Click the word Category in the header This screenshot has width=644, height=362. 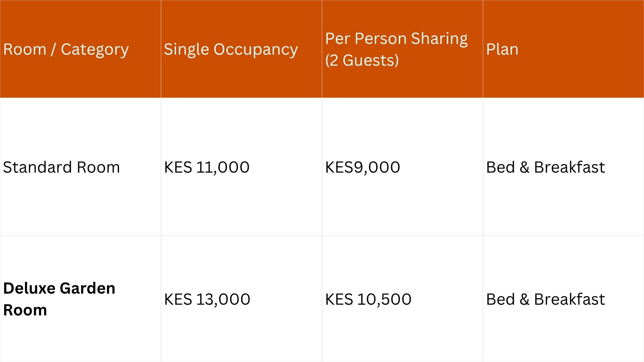[x=95, y=49]
